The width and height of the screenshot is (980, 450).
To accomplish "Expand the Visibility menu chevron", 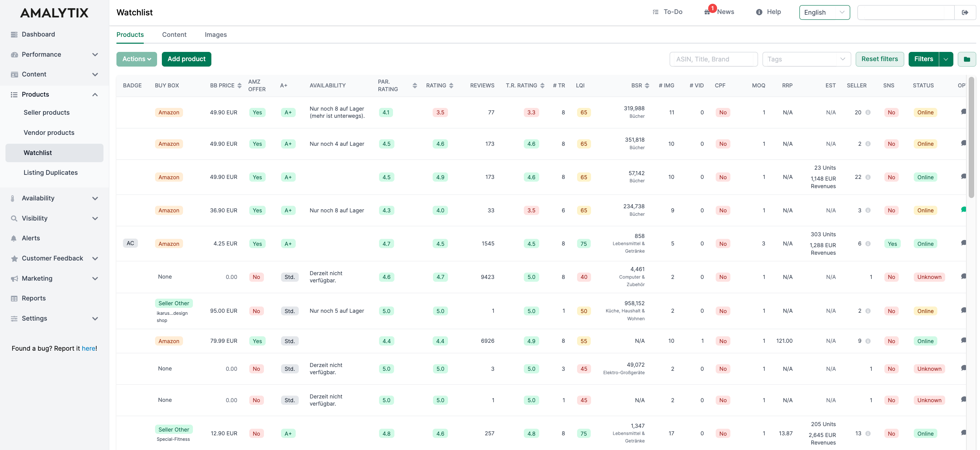I will tap(95, 219).
